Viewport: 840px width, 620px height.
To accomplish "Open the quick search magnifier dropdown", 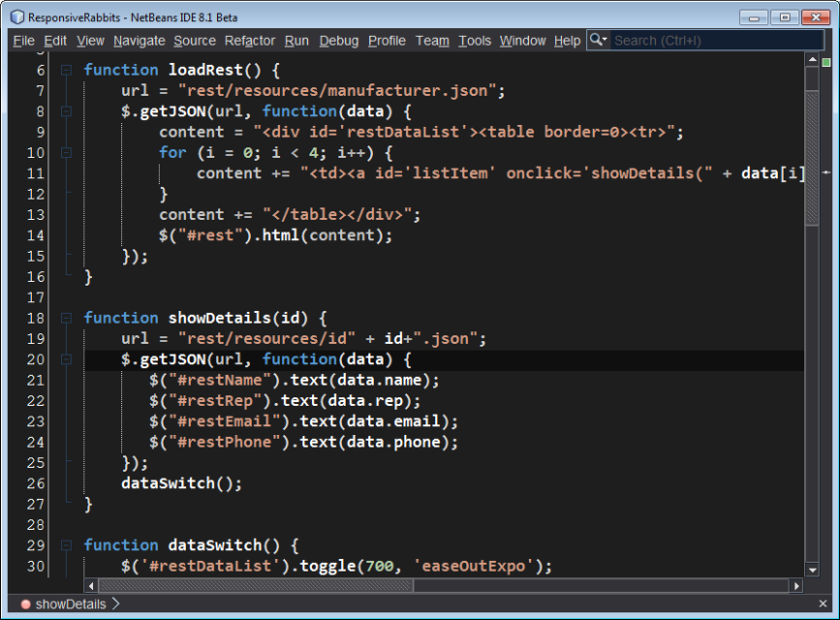I will pyautogui.click(x=599, y=40).
